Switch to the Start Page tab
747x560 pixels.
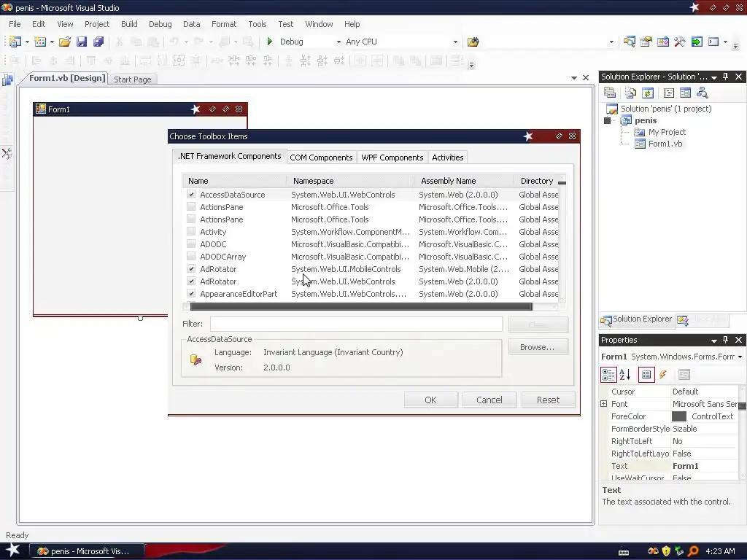click(133, 79)
